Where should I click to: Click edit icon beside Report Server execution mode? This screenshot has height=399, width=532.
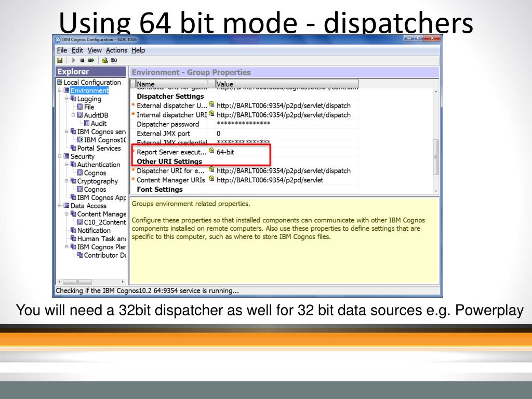point(211,151)
